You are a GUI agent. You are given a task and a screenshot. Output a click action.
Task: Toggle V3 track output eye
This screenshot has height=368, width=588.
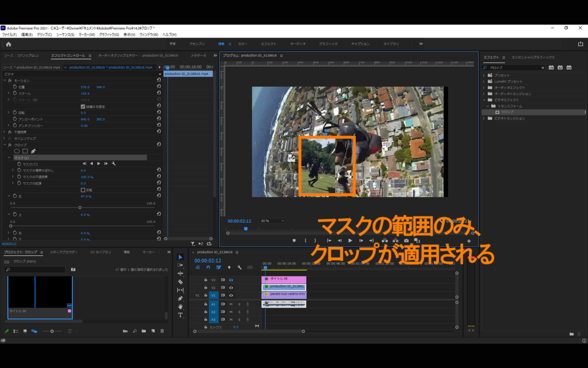coord(231,280)
